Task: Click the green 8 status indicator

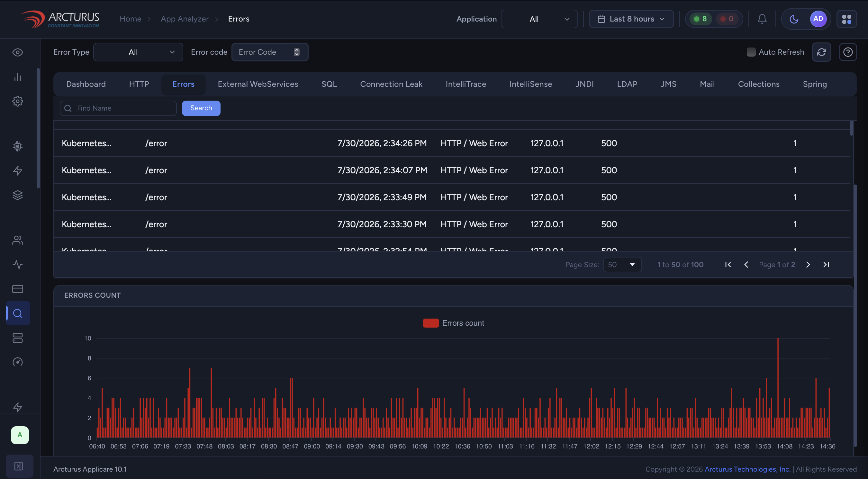Action: [x=701, y=19]
